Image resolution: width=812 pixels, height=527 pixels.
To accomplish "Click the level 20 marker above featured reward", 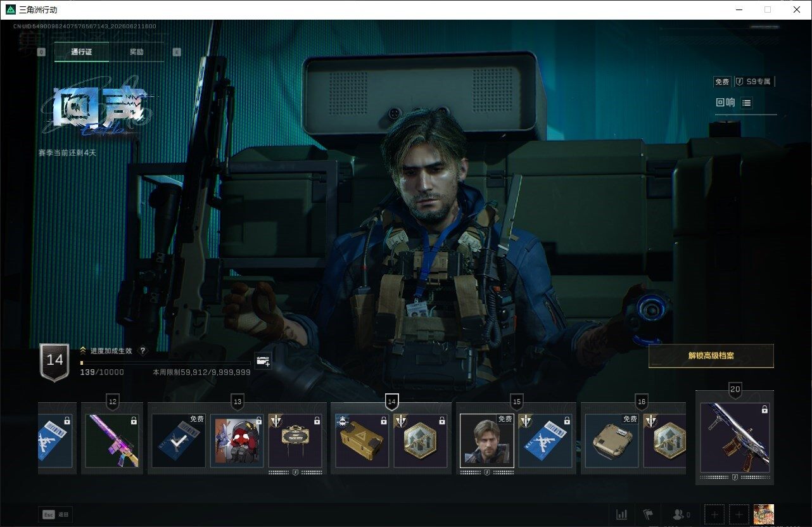I will (735, 389).
